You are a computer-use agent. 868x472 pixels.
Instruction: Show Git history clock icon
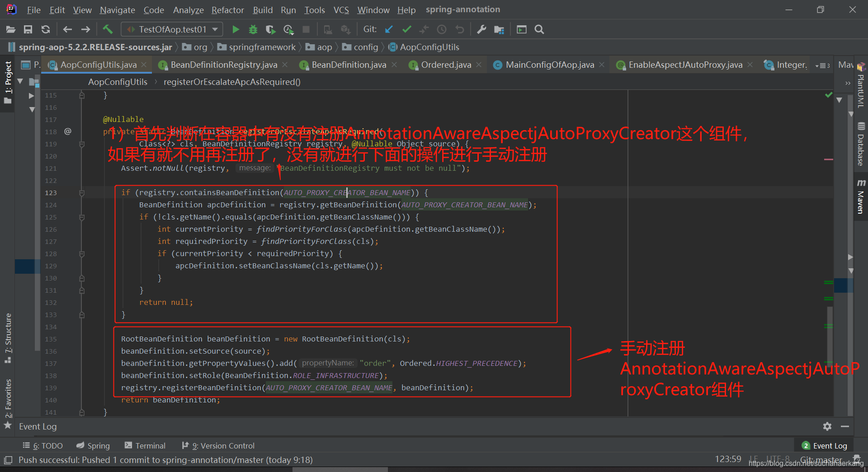pos(442,29)
